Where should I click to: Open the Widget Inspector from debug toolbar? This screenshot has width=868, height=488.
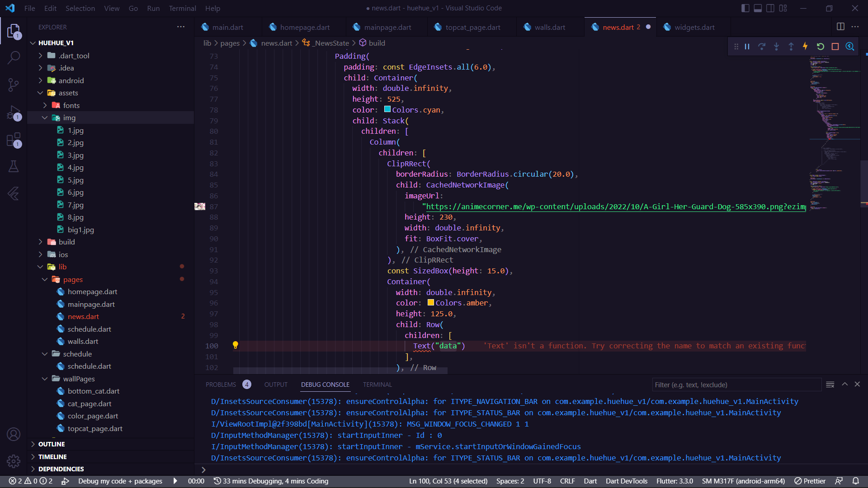click(x=850, y=47)
